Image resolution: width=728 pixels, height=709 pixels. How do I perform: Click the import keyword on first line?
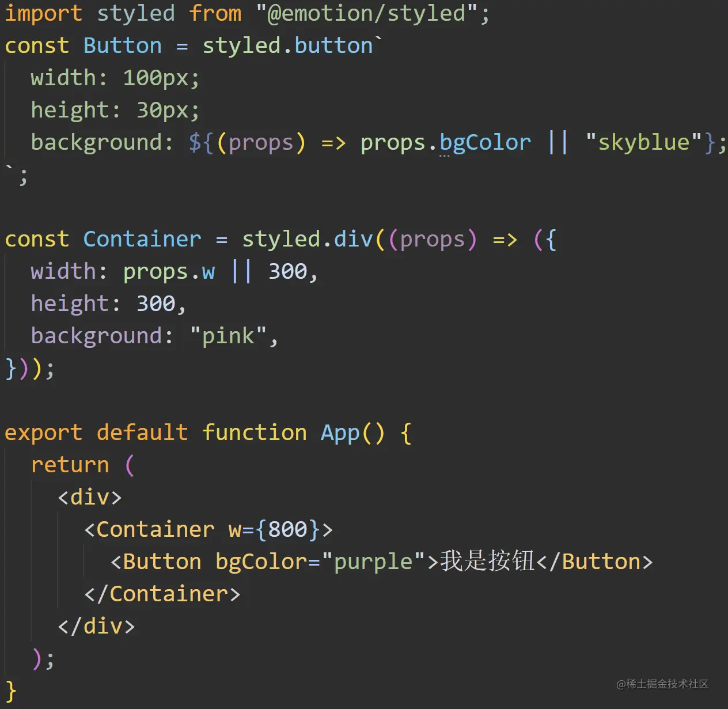(44, 14)
